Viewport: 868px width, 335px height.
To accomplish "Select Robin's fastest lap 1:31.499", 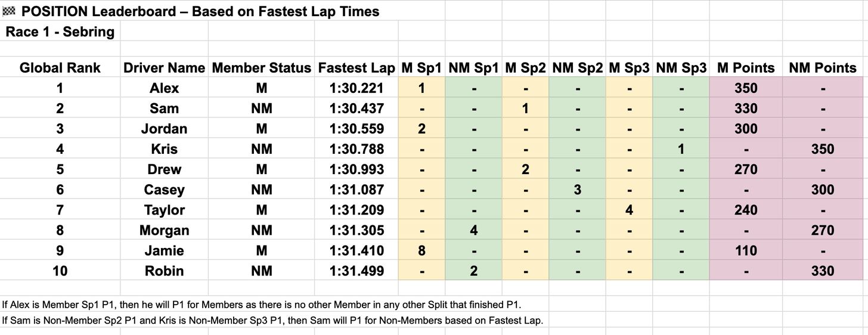I will tap(356, 271).
